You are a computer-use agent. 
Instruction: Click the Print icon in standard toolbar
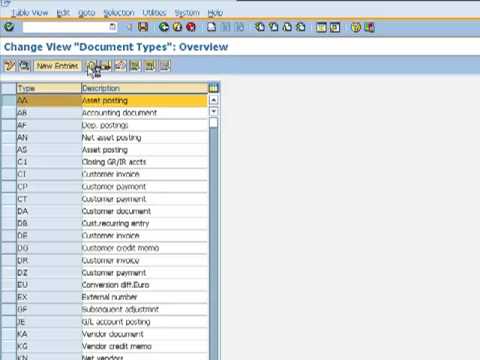(212, 27)
